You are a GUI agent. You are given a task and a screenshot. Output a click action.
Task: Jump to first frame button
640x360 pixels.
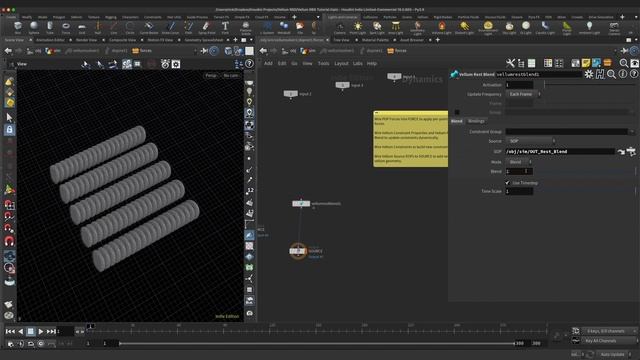(x=10, y=331)
